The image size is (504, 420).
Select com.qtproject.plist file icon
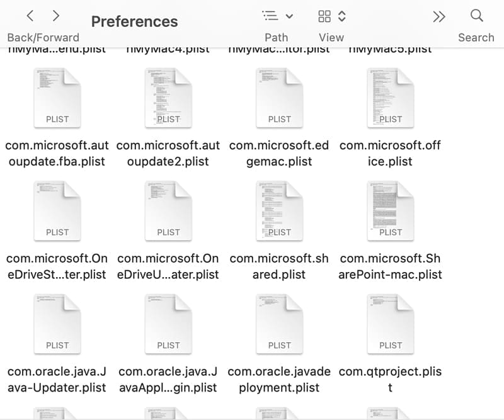(x=391, y=324)
